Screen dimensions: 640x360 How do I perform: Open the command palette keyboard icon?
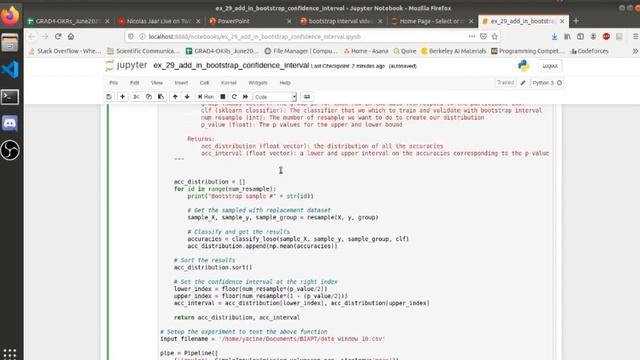click(x=307, y=97)
